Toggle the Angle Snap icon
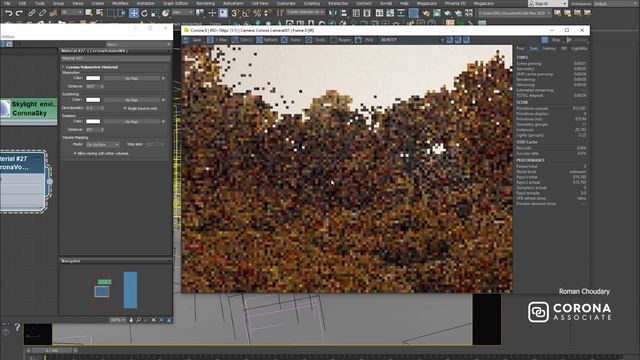640x360 pixels. click(x=246, y=13)
